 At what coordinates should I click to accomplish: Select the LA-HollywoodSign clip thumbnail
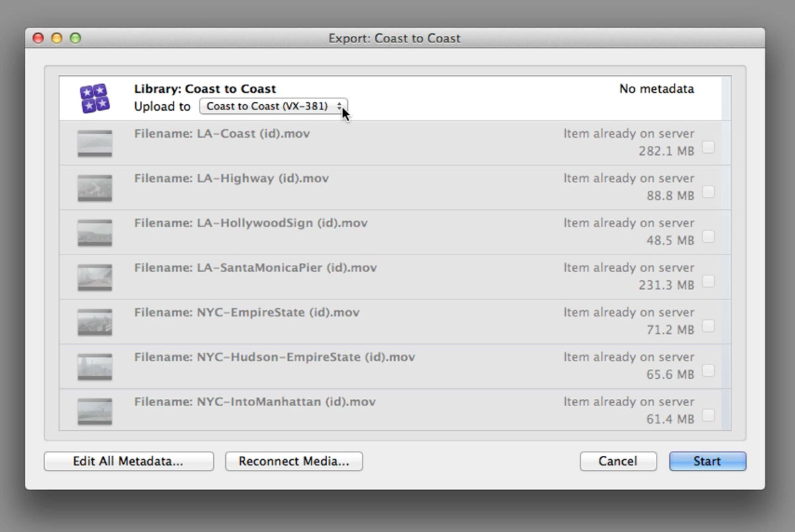click(95, 233)
